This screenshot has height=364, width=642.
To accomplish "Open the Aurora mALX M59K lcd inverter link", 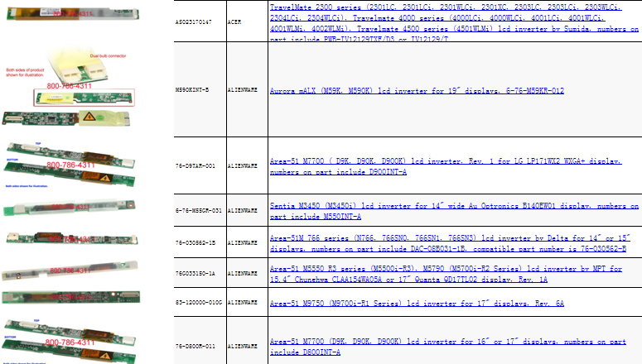I will pyautogui.click(x=417, y=90).
